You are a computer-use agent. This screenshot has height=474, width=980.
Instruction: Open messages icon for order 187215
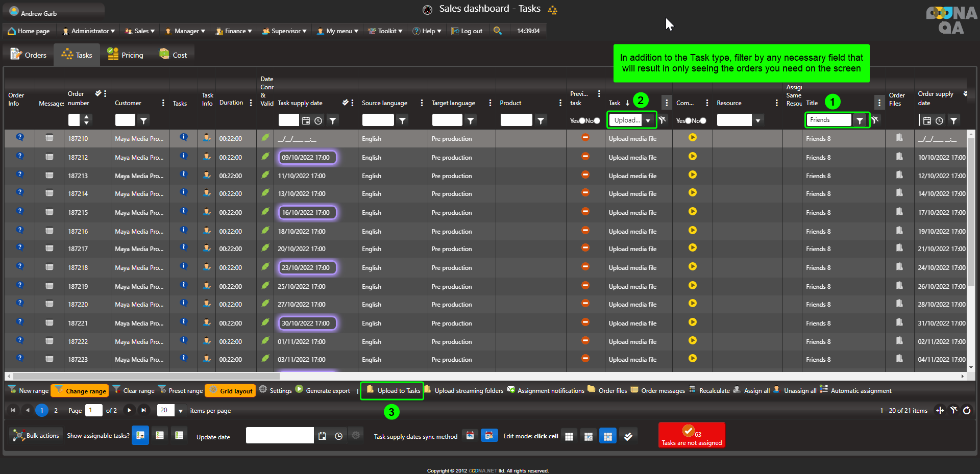point(50,212)
